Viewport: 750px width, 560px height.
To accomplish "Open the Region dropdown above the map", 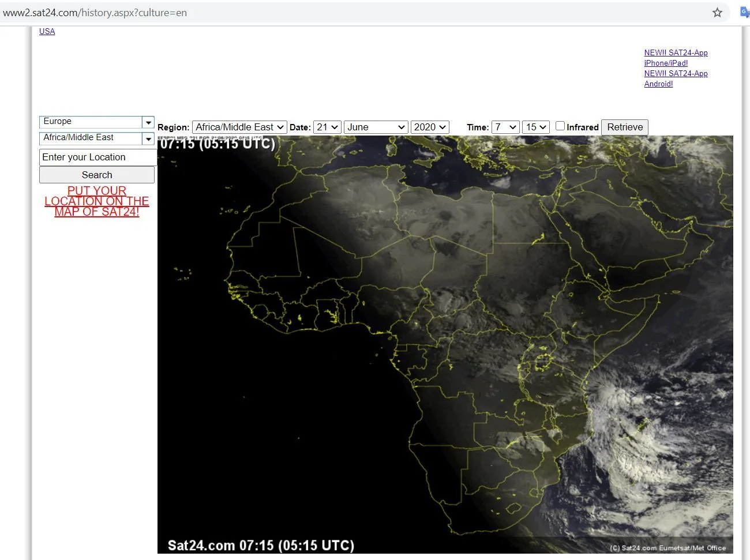I will click(239, 127).
